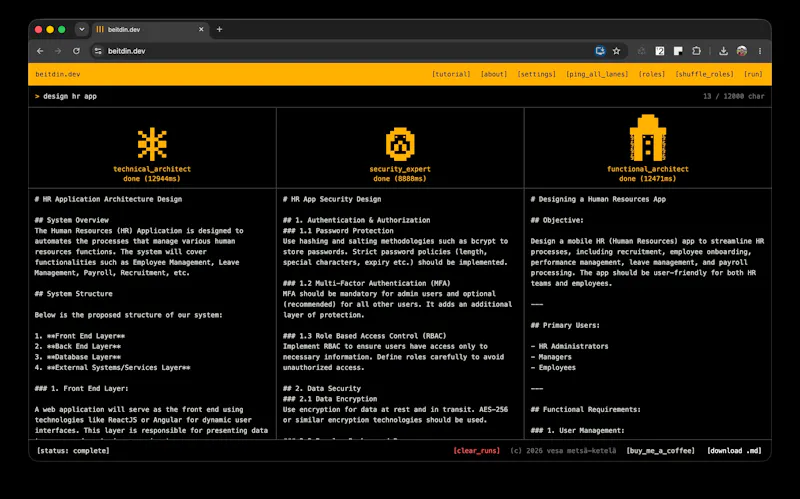The height and width of the screenshot is (499, 800).
Task: Click '## Objective:' heading
Action: tap(557, 220)
